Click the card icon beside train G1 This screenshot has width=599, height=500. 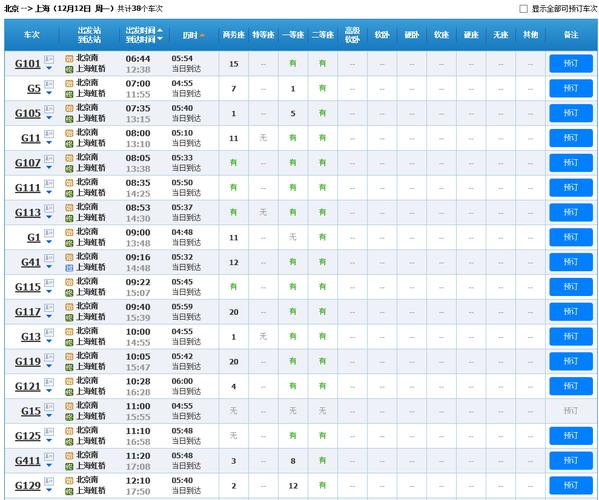pos(49,233)
